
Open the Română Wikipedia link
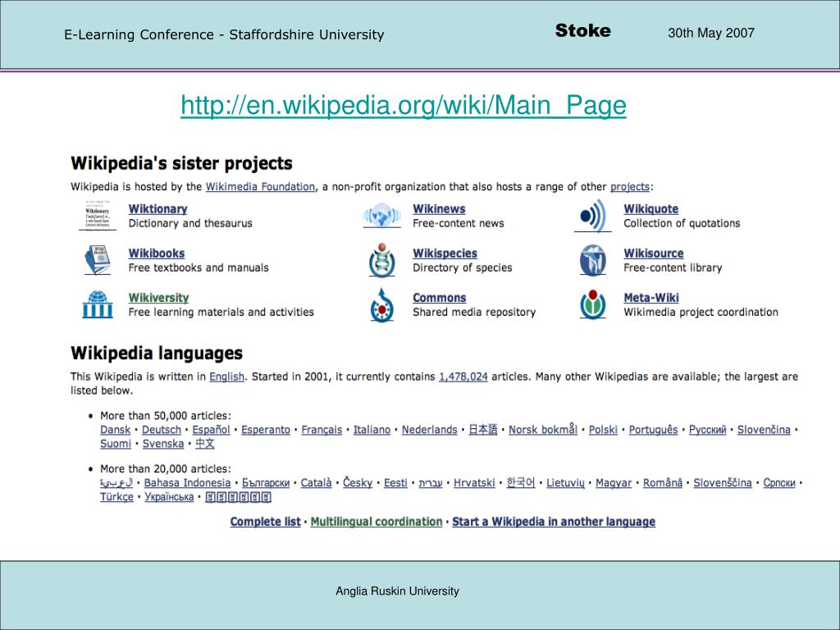click(663, 482)
